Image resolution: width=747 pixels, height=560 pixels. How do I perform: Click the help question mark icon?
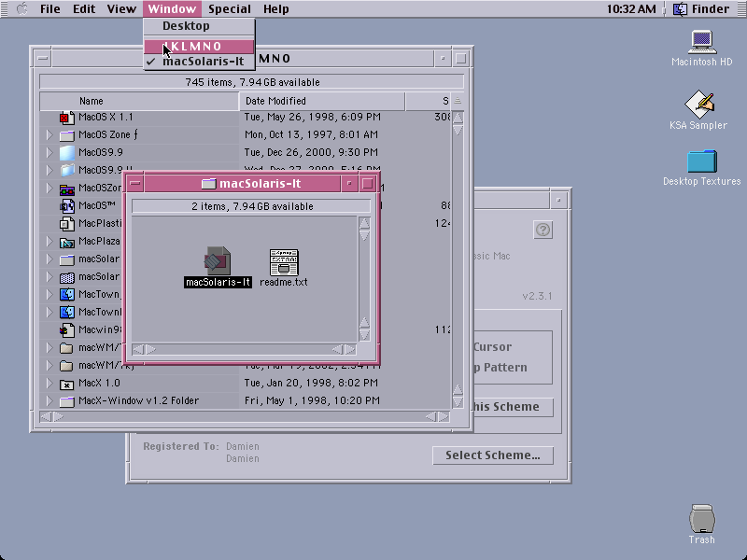[543, 230]
